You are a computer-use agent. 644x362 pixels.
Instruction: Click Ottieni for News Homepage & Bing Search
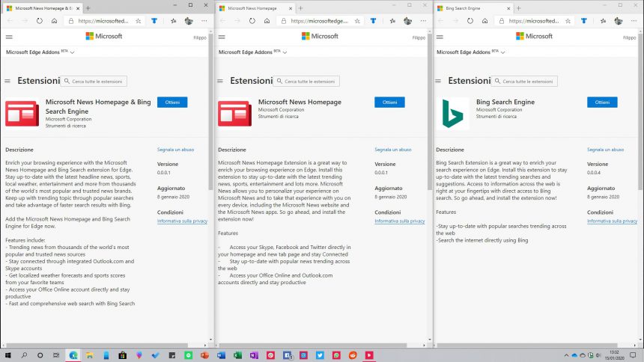pyautogui.click(x=172, y=102)
